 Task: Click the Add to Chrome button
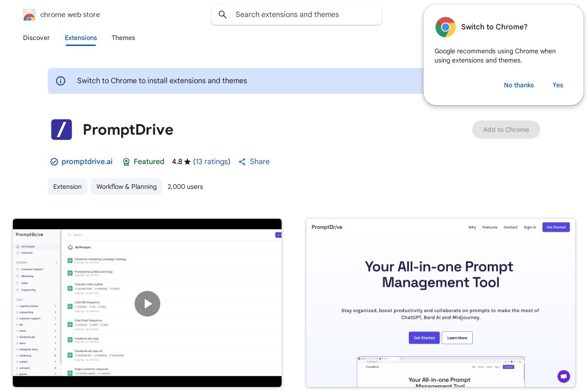point(506,130)
